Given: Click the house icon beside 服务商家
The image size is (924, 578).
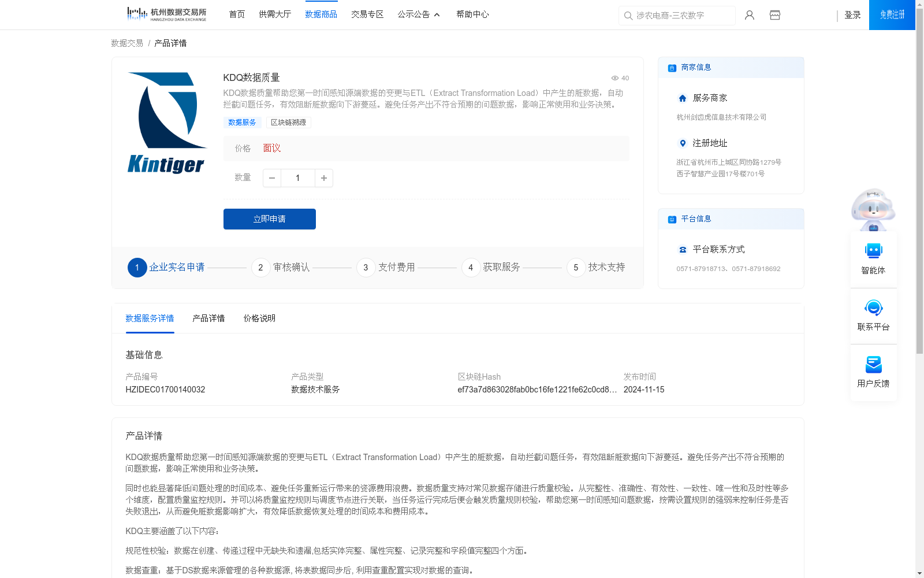Looking at the screenshot, I should 683,98.
